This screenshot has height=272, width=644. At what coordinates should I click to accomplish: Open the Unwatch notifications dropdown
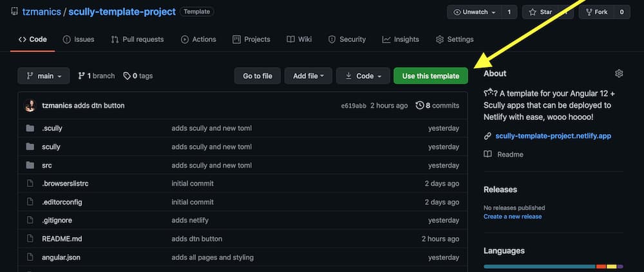[475, 12]
